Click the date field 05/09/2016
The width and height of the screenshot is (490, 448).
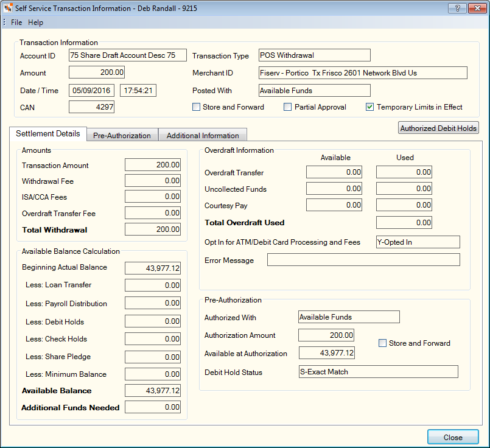(x=91, y=91)
